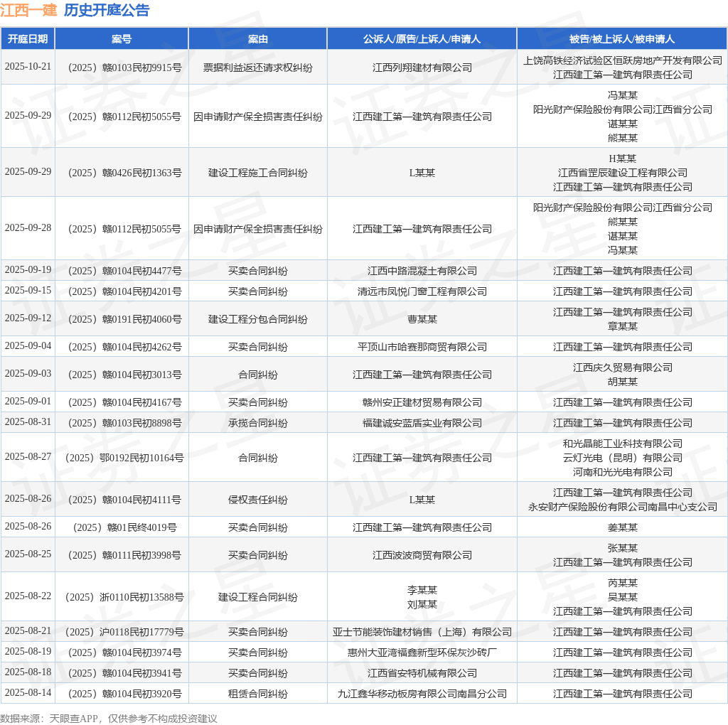Select the 建设工程施工合同纠纷 cell
The width and height of the screenshot is (728, 725).
[257, 173]
